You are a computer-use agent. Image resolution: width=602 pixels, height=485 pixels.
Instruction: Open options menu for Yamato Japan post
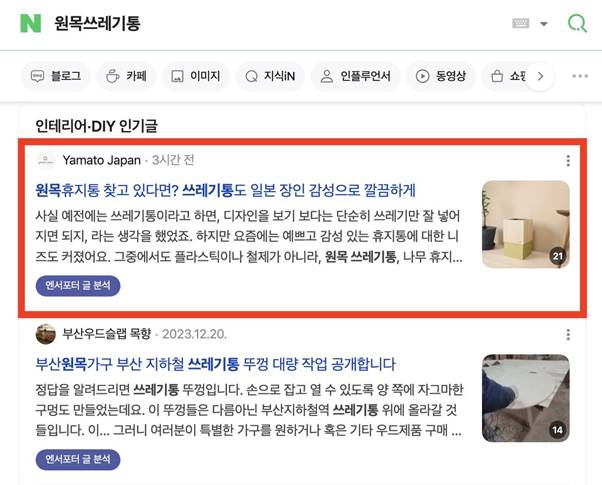pos(568,161)
